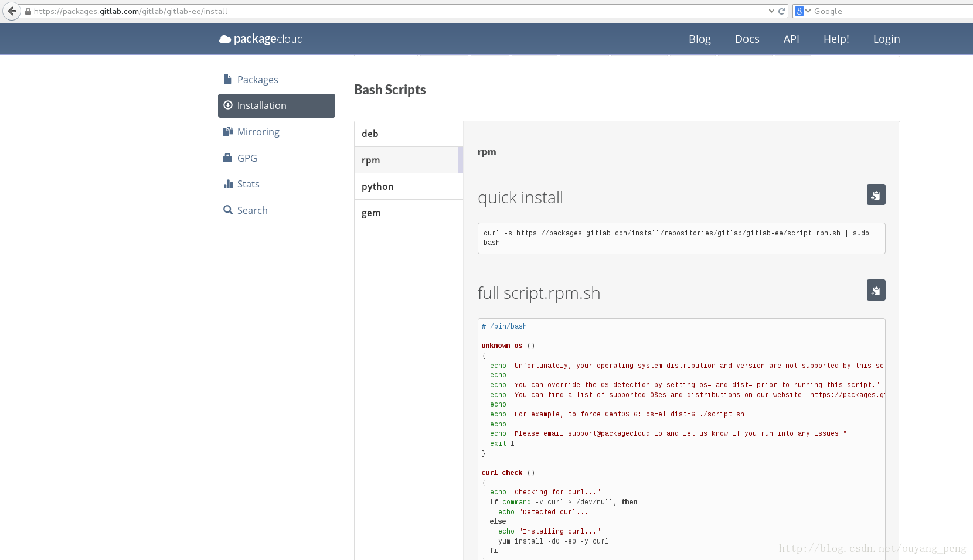Image resolution: width=973 pixels, height=560 pixels.
Task: Open the Blog page
Action: (700, 39)
